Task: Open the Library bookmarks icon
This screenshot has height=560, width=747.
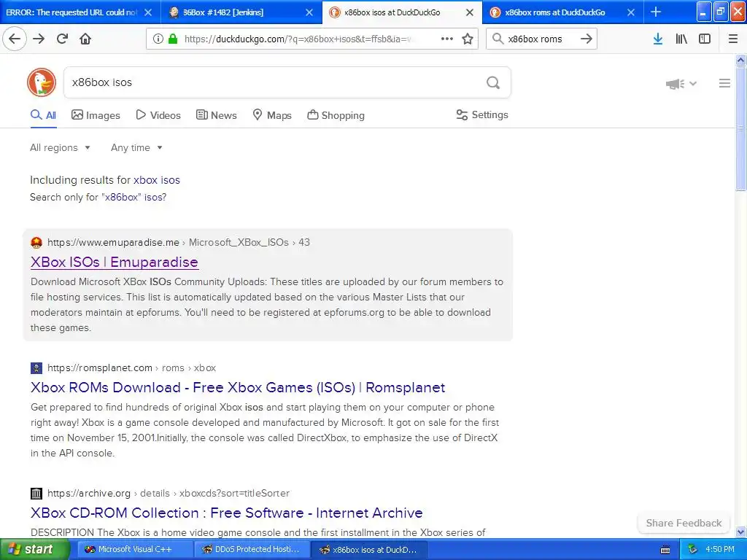Action: pos(681,39)
